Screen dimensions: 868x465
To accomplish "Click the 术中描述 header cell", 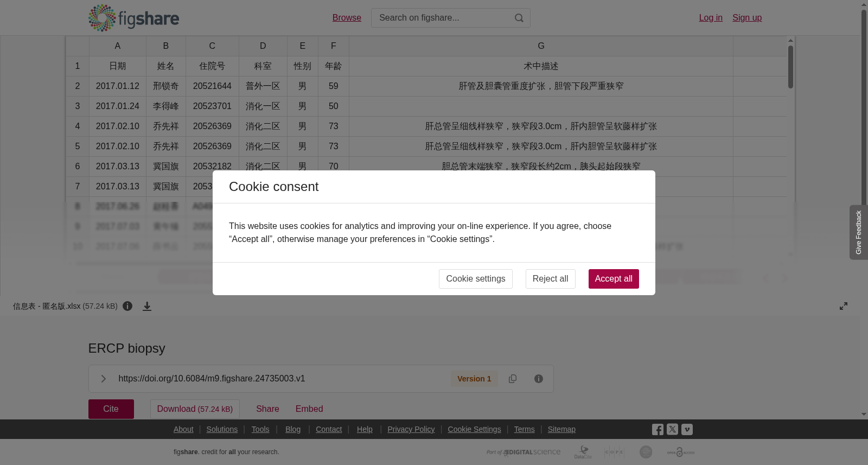I will coord(541,66).
